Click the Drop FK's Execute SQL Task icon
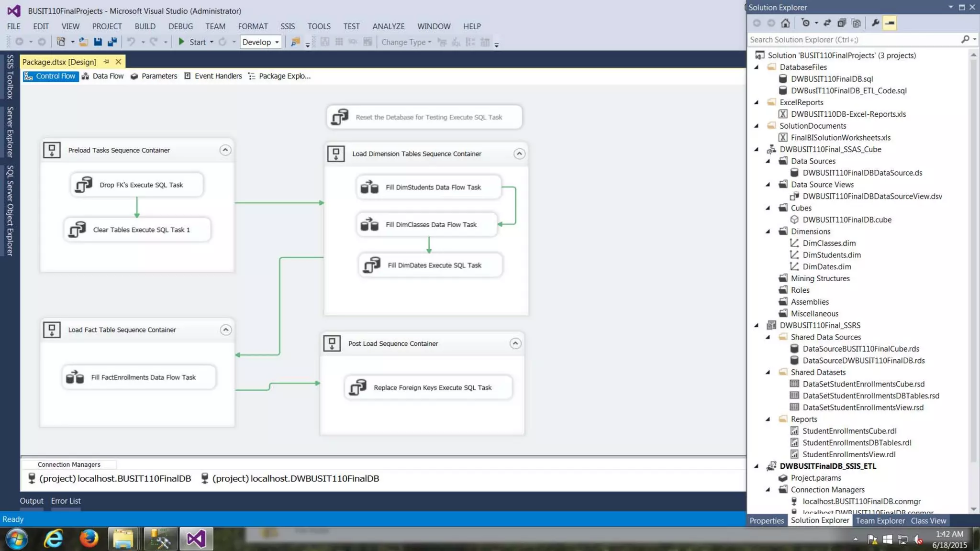 click(84, 185)
